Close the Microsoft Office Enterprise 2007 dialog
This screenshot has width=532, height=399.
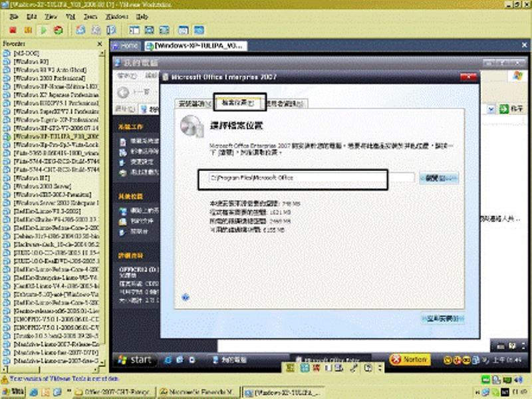[469, 77]
